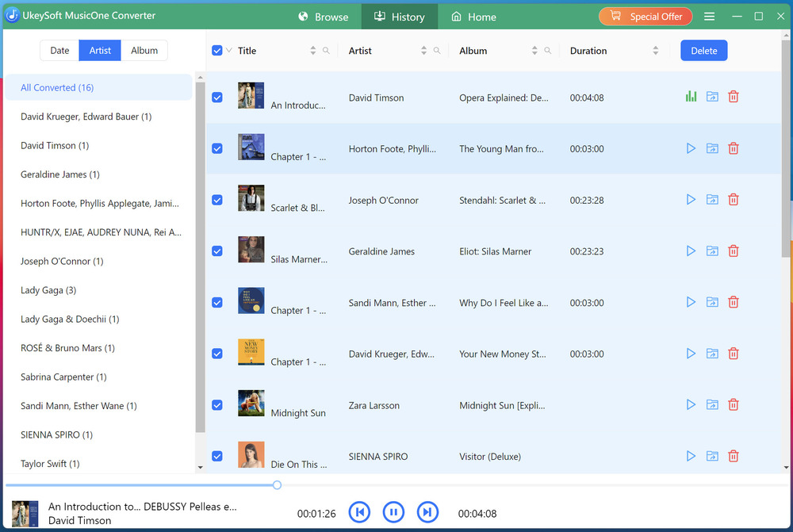This screenshot has width=793, height=532.
Task: Group the list by Artist
Action: (x=100, y=51)
